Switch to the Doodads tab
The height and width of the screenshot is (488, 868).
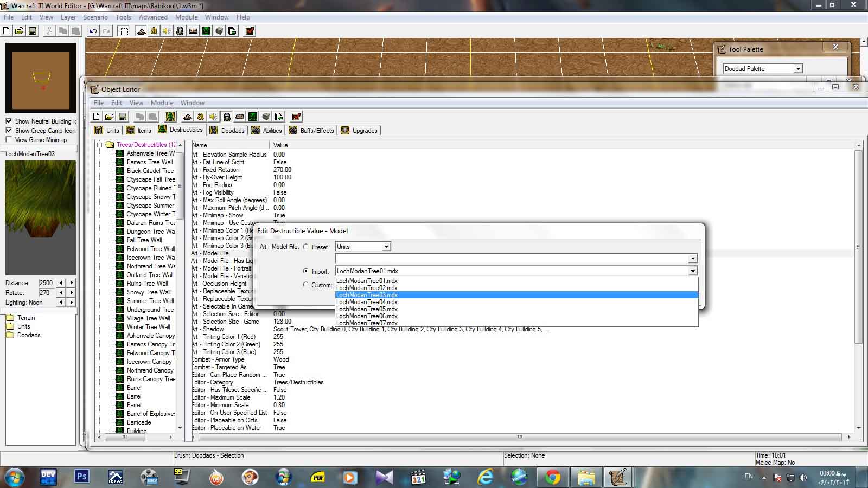pyautogui.click(x=227, y=130)
